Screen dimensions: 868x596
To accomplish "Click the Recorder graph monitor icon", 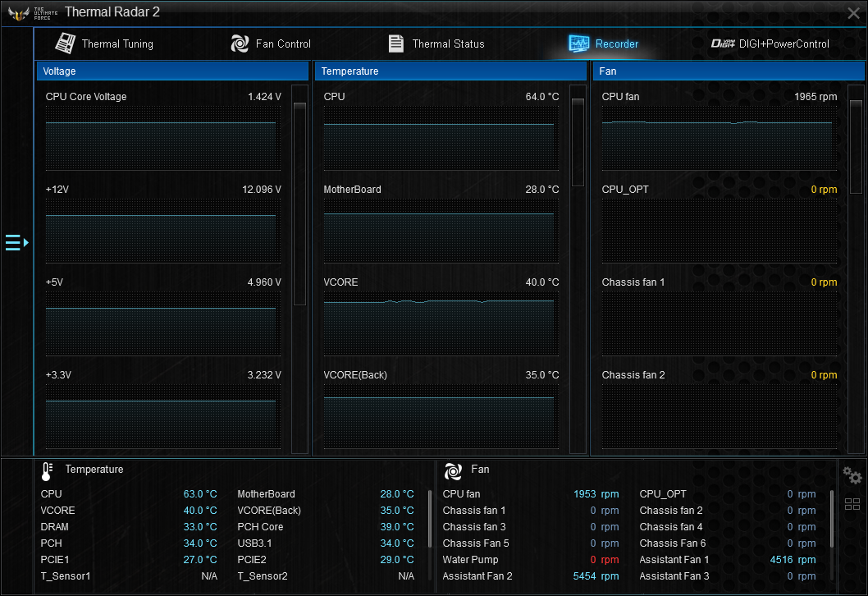I will [x=579, y=44].
